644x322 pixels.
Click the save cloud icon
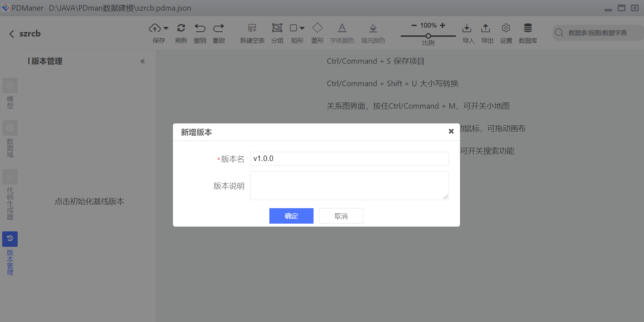click(155, 28)
